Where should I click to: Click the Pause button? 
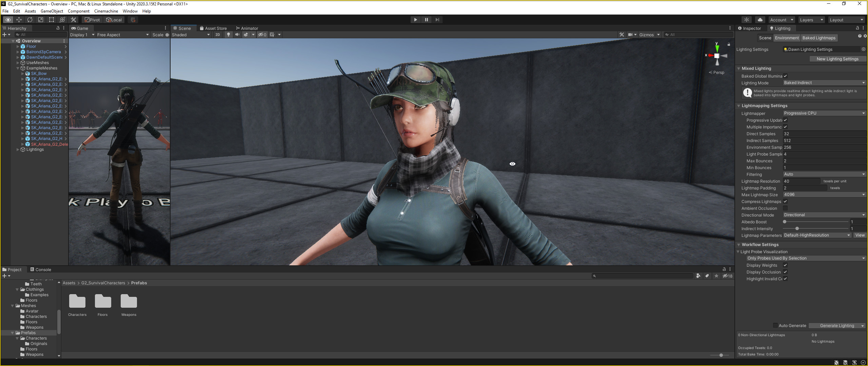click(x=426, y=20)
